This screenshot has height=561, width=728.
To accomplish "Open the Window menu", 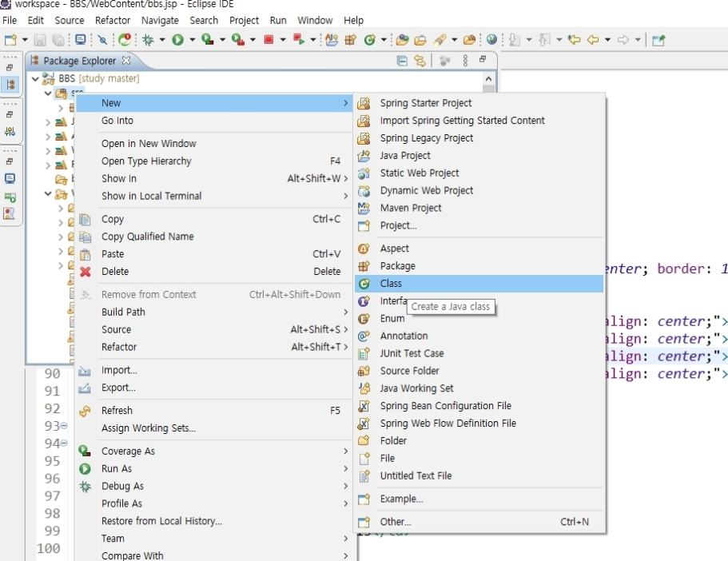I will click(x=315, y=21).
